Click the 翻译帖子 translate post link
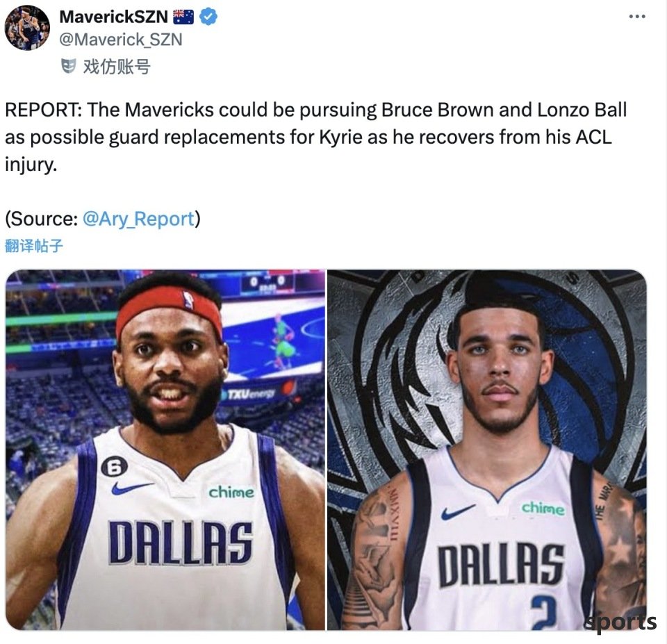Image resolution: width=667 pixels, height=644 pixels. pyautogui.click(x=34, y=245)
